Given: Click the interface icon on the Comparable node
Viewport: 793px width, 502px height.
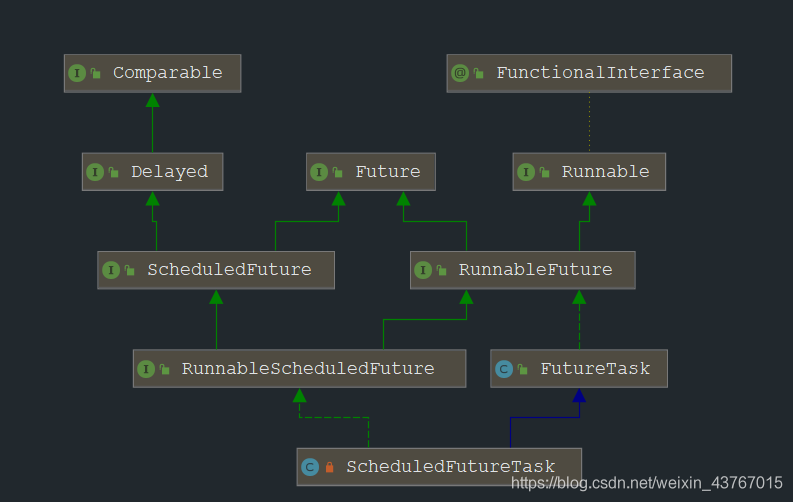Looking at the screenshot, I should coord(77,73).
